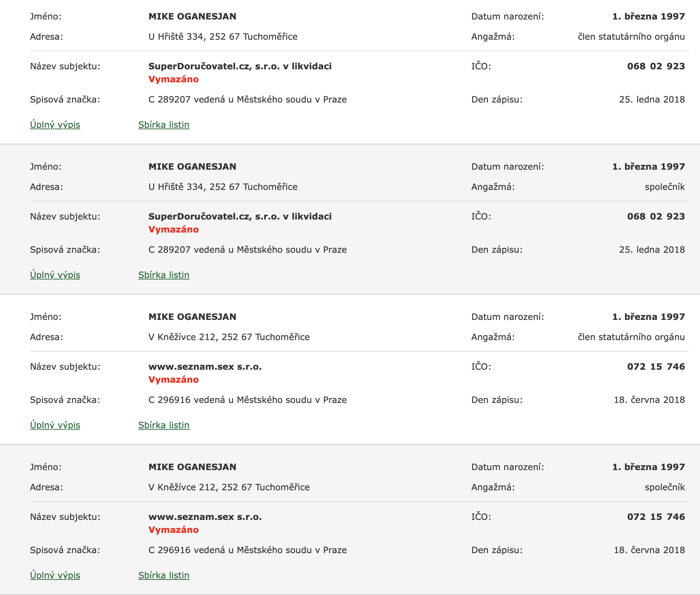Select SuperDoručovatel.cz company name in společník record
Image resolution: width=700 pixels, height=595 pixels.
pyautogui.click(x=240, y=216)
